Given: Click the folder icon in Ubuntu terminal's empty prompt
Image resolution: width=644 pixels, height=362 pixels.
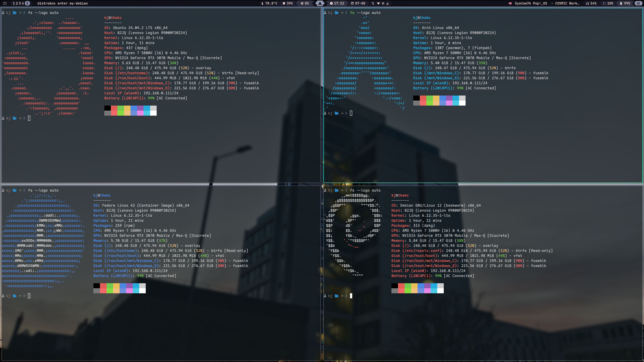Looking at the screenshot, I should [x=14, y=118].
